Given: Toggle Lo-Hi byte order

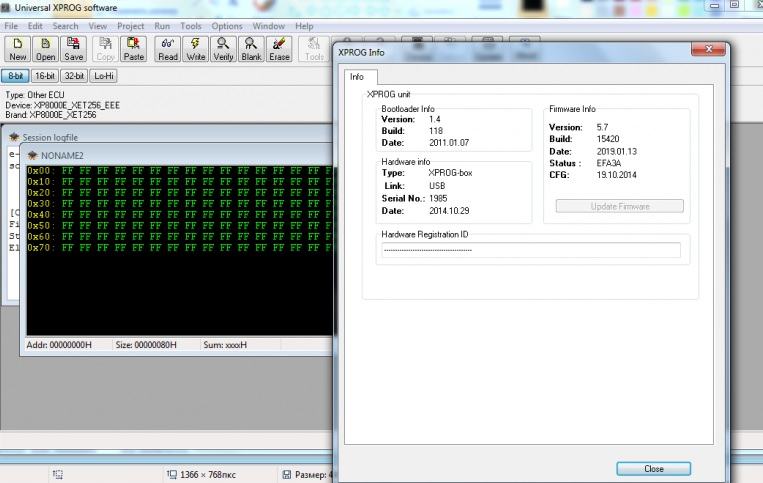Looking at the screenshot, I should point(103,76).
